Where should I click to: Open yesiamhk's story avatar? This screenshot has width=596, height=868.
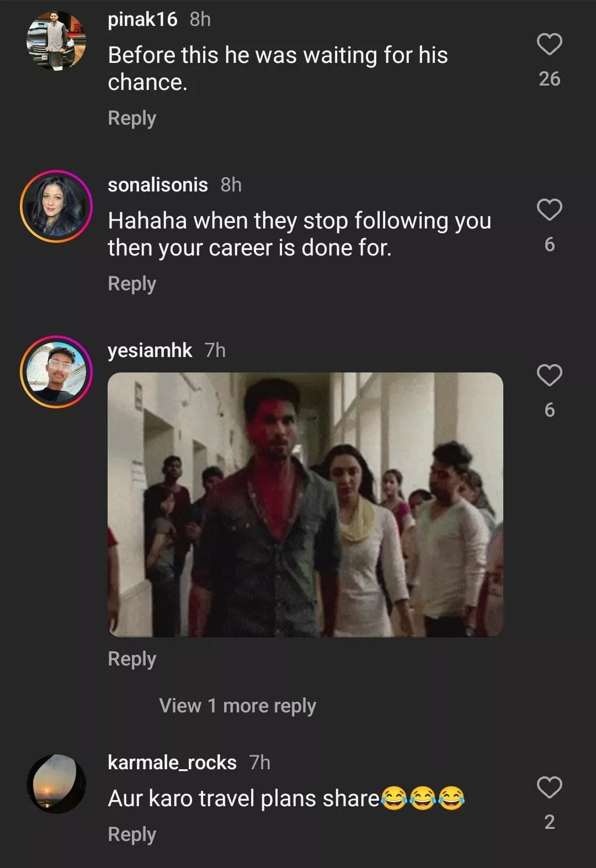(56, 372)
